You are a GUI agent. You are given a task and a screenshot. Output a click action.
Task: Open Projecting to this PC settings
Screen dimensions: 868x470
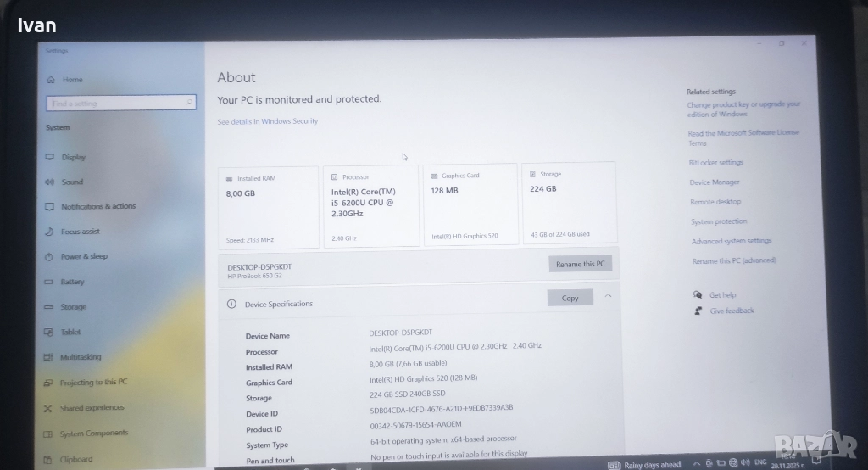coord(93,383)
